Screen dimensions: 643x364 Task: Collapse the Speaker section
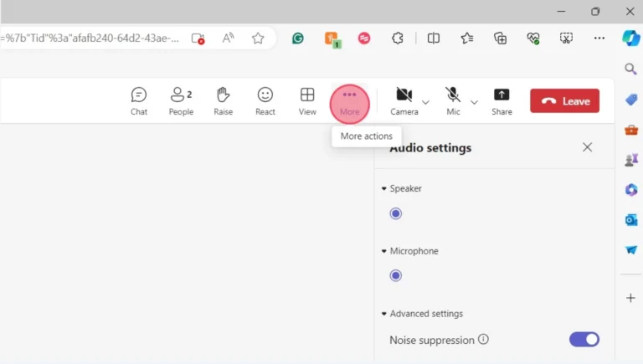[383, 188]
